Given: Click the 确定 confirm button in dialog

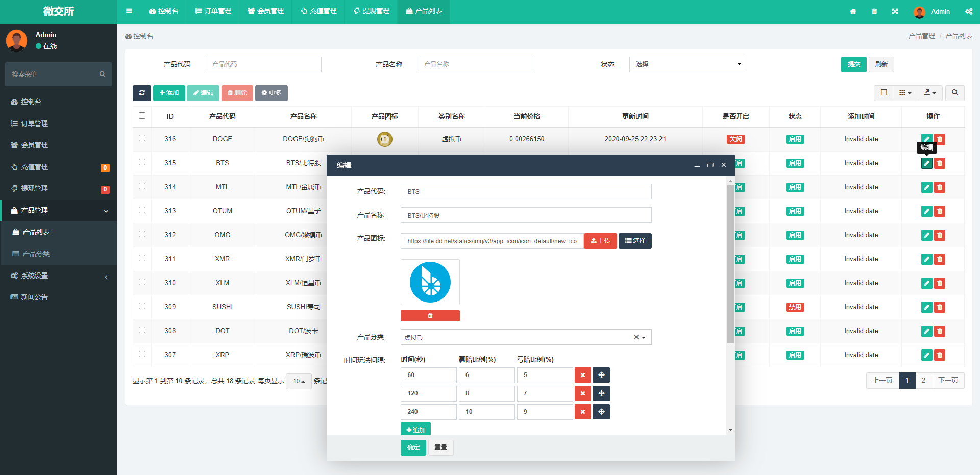Looking at the screenshot, I should (413, 447).
